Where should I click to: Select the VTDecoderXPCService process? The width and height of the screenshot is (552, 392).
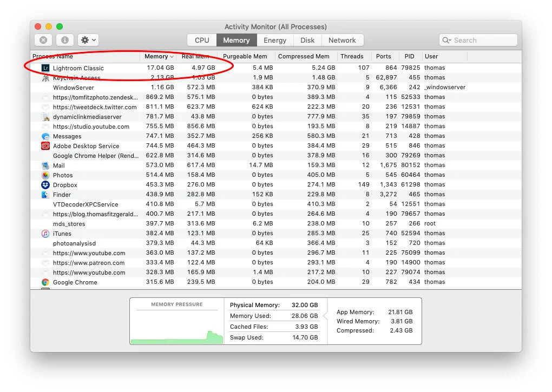pyautogui.click(x=276, y=204)
